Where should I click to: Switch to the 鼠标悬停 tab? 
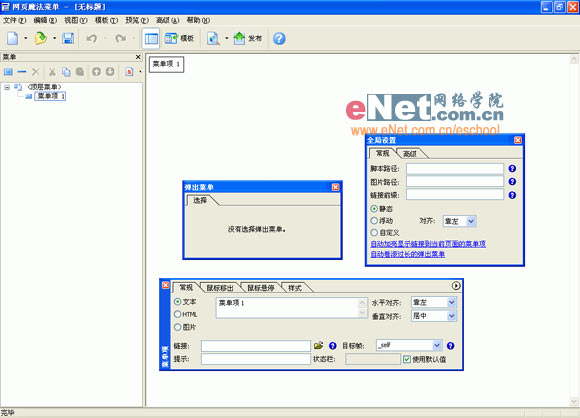point(260,288)
